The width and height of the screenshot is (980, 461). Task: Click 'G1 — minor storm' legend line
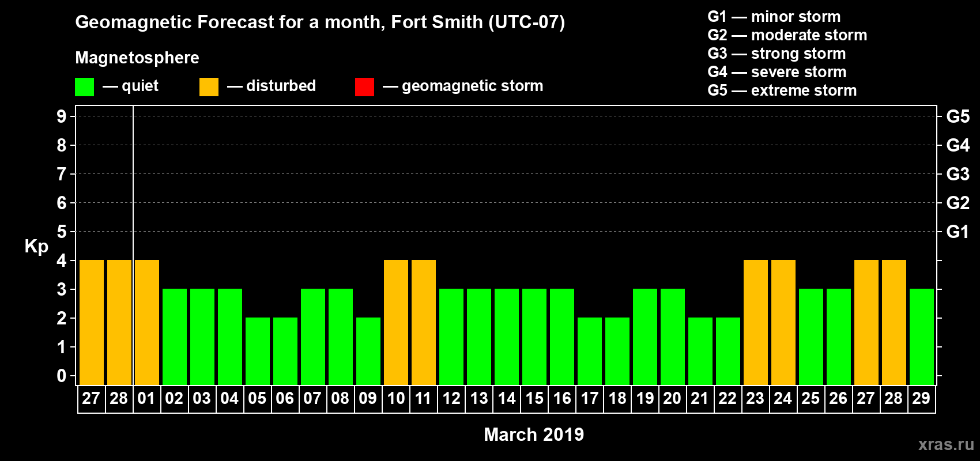pos(774,17)
